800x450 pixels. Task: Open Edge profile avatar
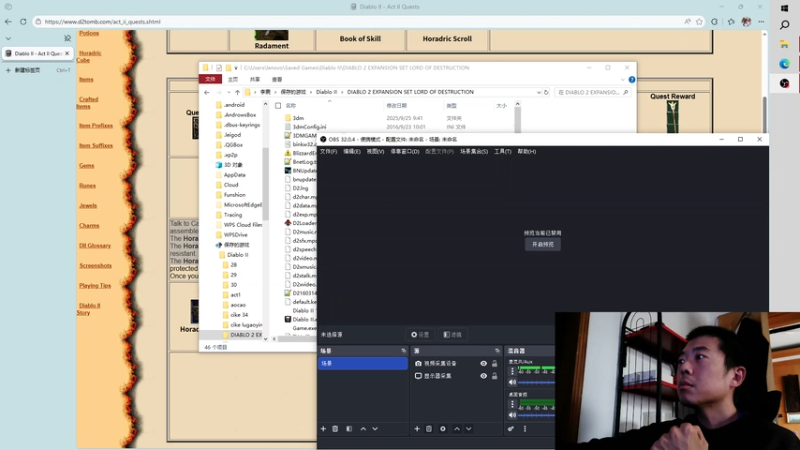point(746,21)
